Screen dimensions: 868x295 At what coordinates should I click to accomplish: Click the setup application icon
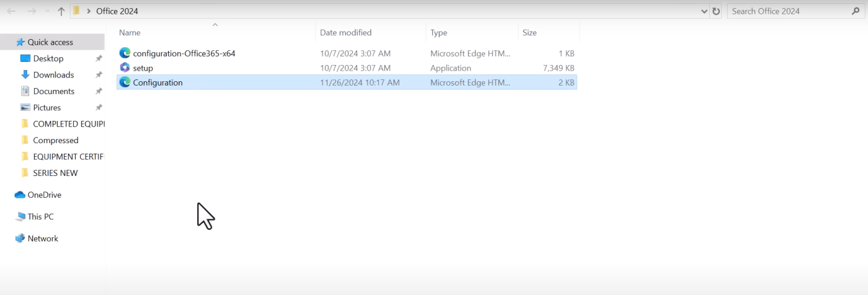click(x=125, y=68)
